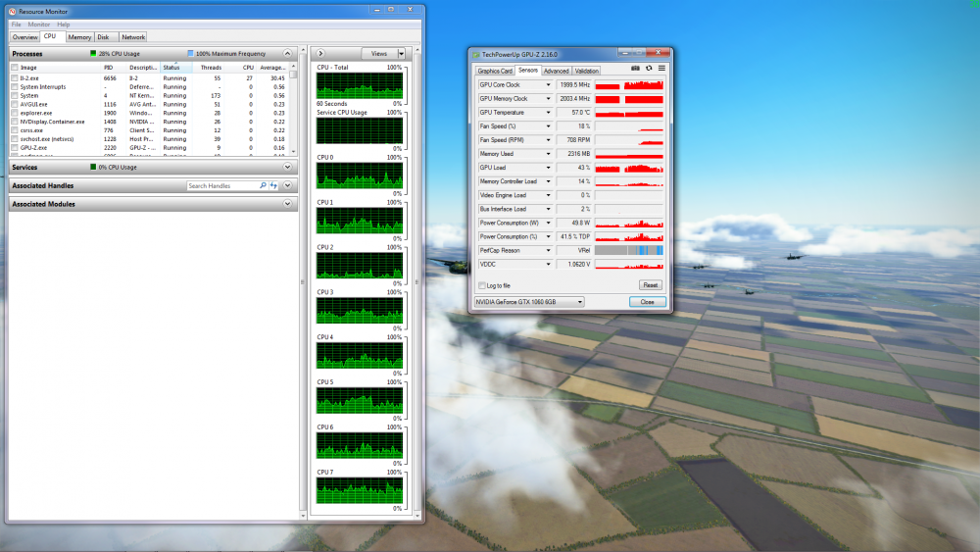
Task: Switch to the Network tab
Action: coord(133,37)
